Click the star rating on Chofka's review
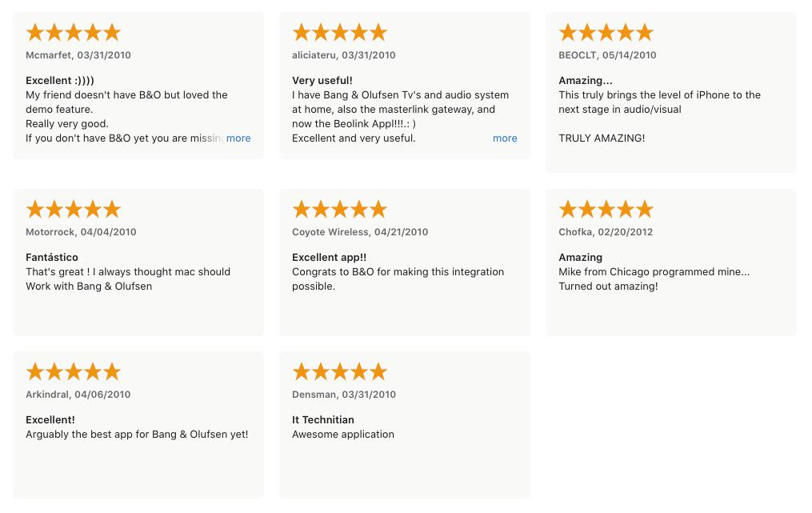 606,210
